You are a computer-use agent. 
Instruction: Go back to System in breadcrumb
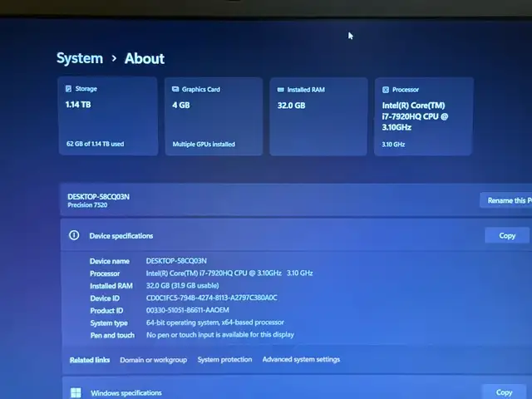pyautogui.click(x=80, y=58)
